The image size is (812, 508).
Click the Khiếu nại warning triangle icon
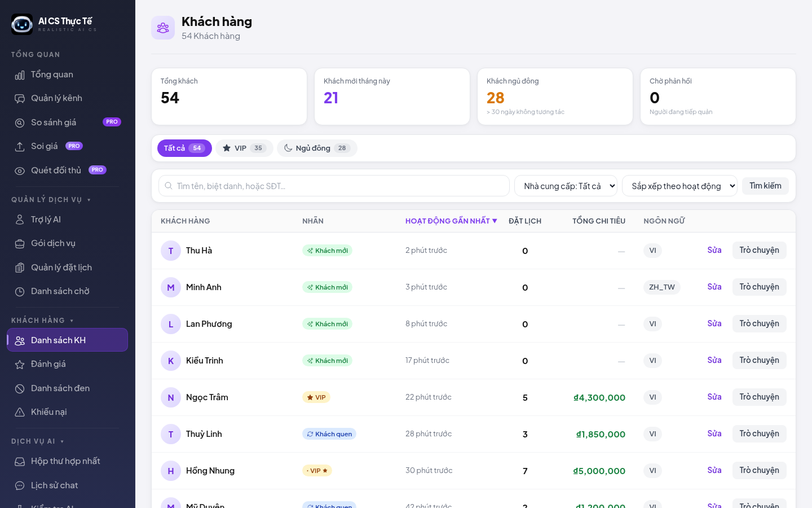pyautogui.click(x=20, y=413)
